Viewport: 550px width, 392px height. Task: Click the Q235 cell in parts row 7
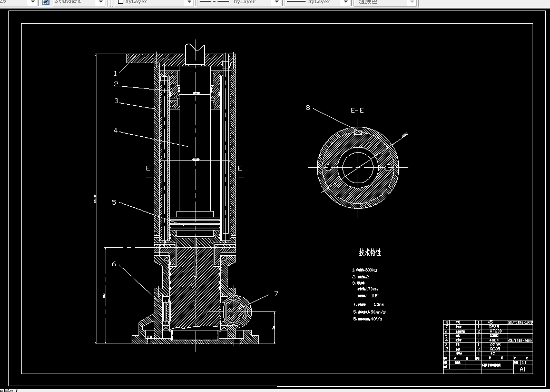(495, 327)
